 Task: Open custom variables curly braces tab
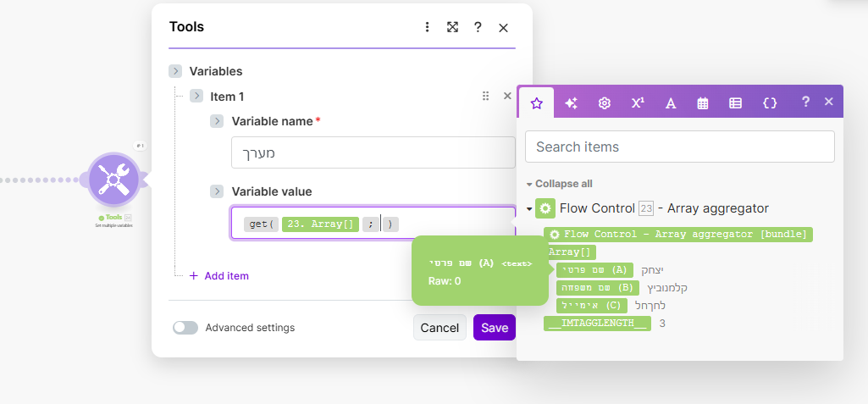tap(770, 102)
